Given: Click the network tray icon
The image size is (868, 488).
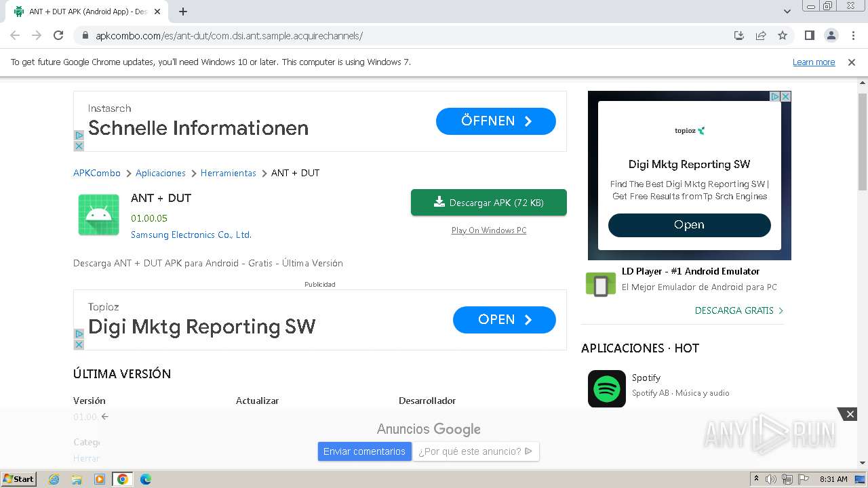Looking at the screenshot, I should click(x=787, y=479).
